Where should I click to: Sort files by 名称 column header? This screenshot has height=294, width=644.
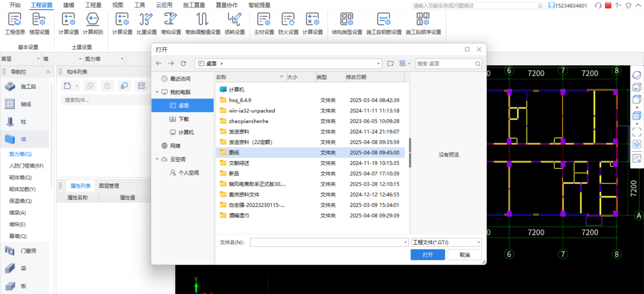[251, 77]
